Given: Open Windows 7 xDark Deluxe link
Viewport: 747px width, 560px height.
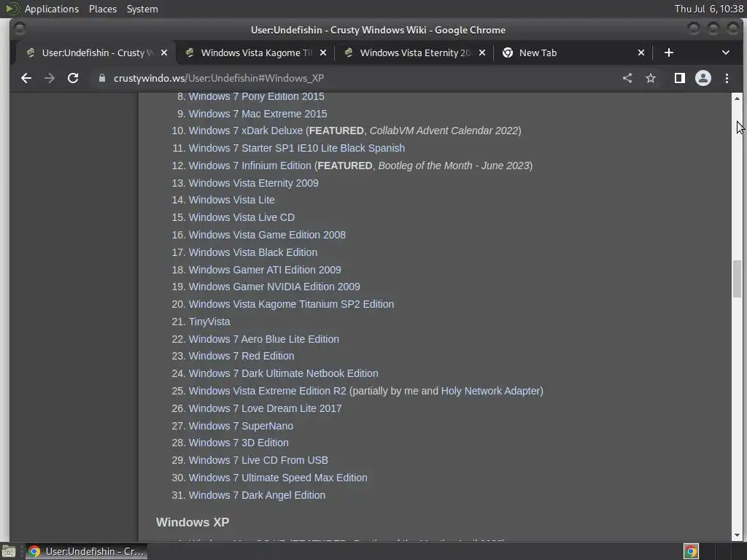Looking at the screenshot, I should [246, 131].
